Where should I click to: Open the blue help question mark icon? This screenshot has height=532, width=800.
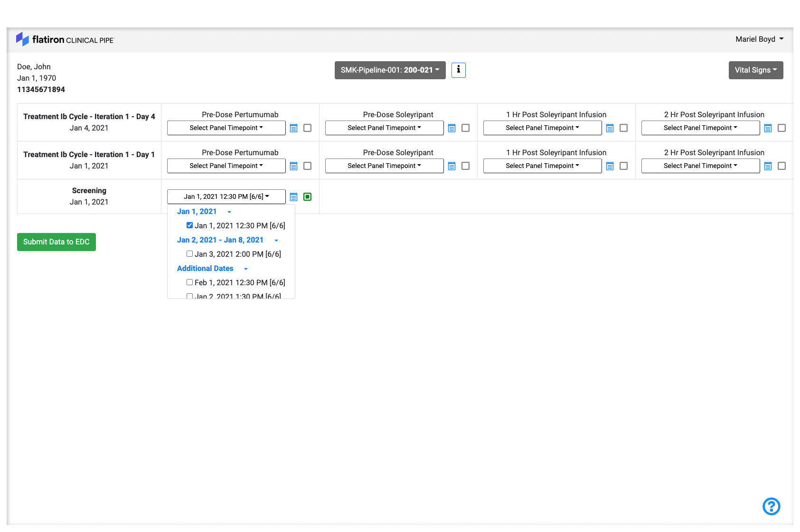(771, 506)
